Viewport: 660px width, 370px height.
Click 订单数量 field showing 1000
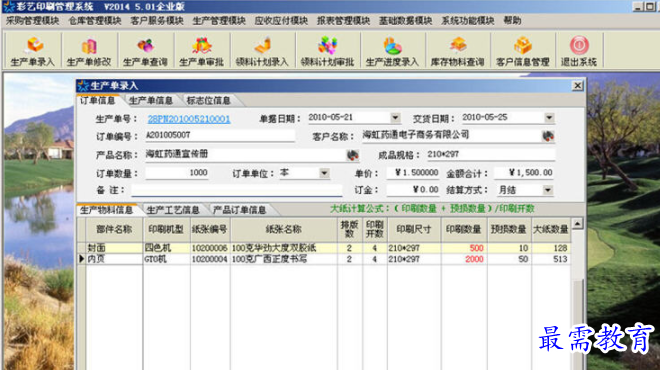(177, 173)
